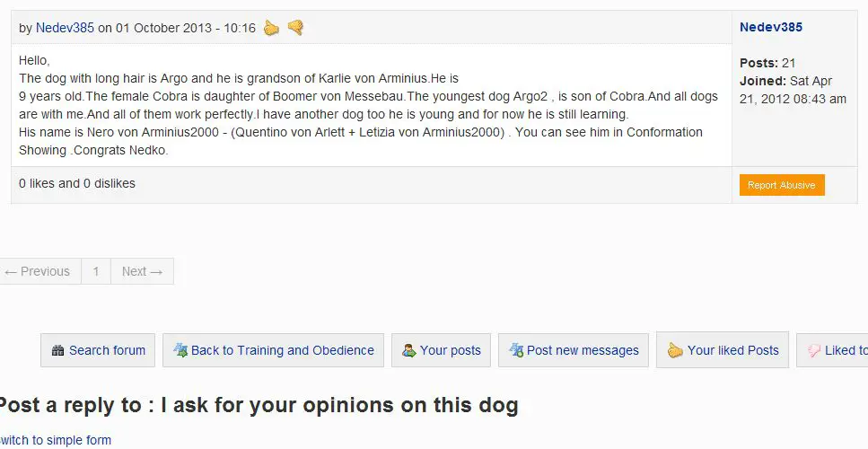
Task: Go to the Next page
Action: tap(142, 271)
